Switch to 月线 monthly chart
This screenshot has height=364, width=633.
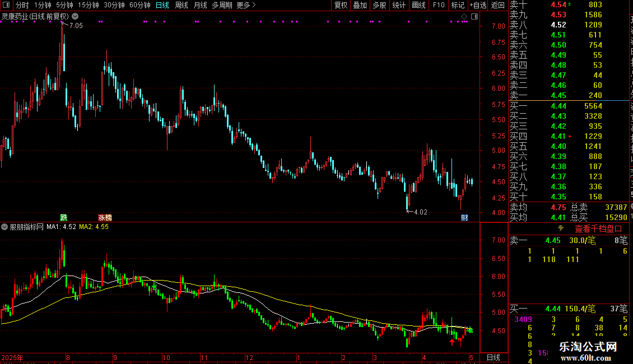[x=200, y=5]
